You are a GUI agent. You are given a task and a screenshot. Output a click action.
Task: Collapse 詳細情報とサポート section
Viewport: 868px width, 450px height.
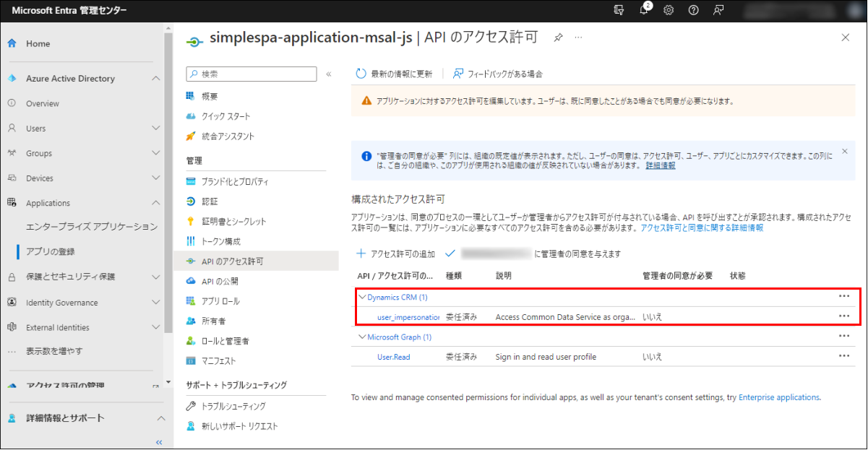click(x=160, y=418)
